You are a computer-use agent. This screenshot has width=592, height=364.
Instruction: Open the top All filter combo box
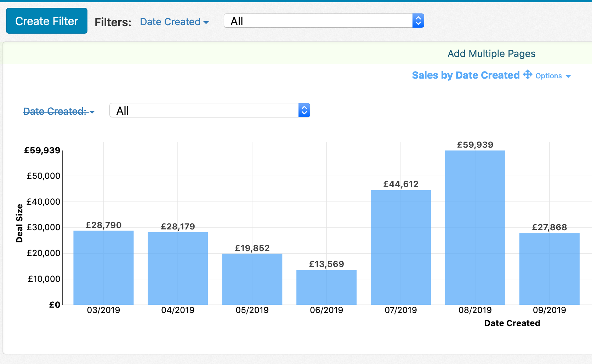319,21
